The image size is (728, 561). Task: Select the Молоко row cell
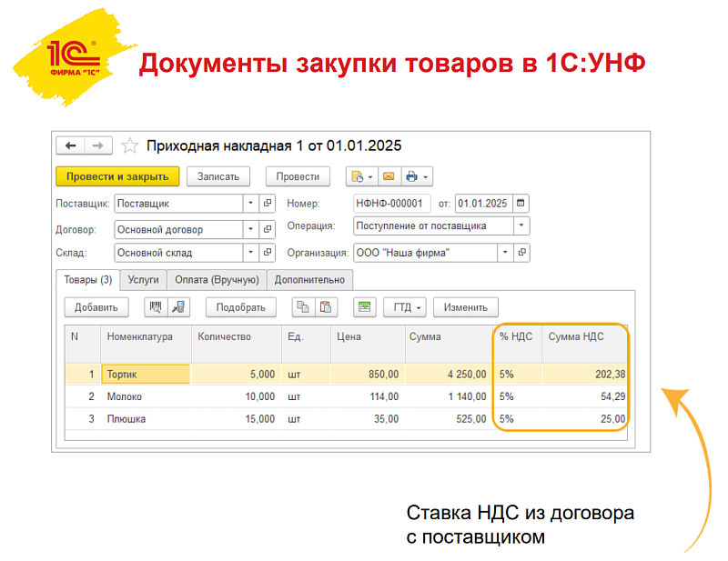point(146,396)
